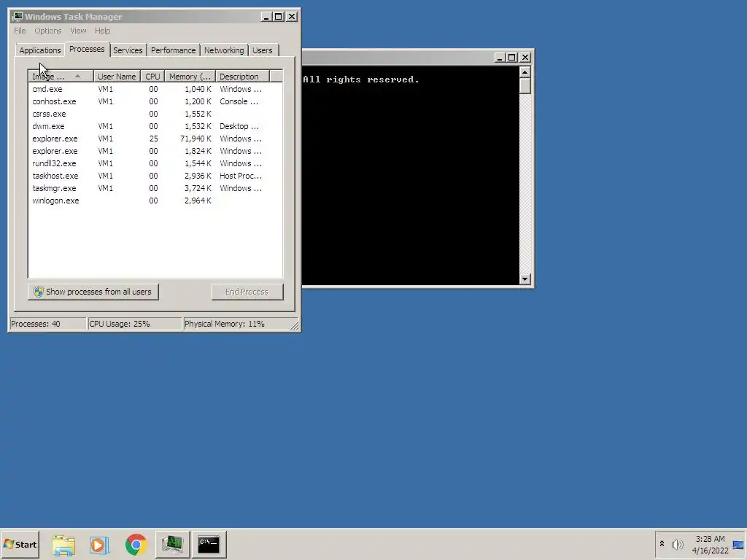The height and width of the screenshot is (560, 747).
Task: Minimize the Command Prompt window
Action: coord(499,58)
